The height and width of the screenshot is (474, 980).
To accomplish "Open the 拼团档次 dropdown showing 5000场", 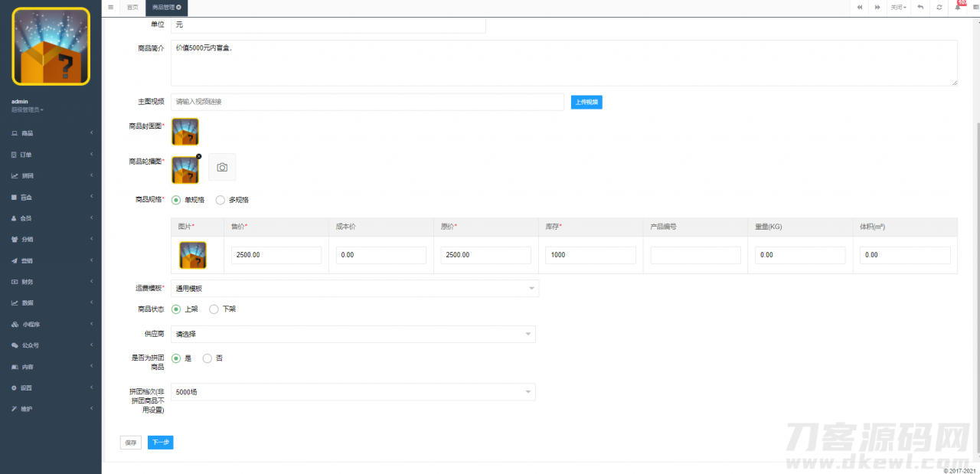I will pyautogui.click(x=353, y=392).
